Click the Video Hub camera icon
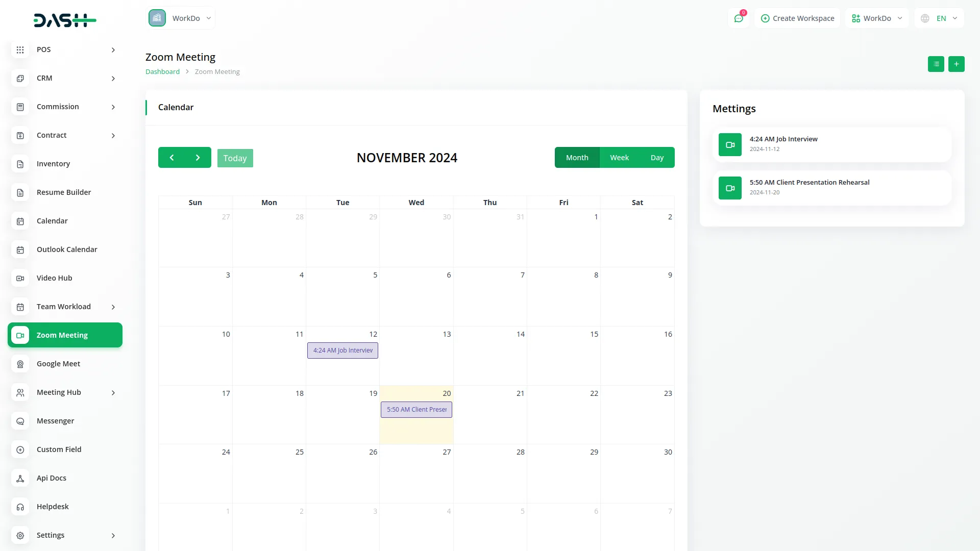 20,278
